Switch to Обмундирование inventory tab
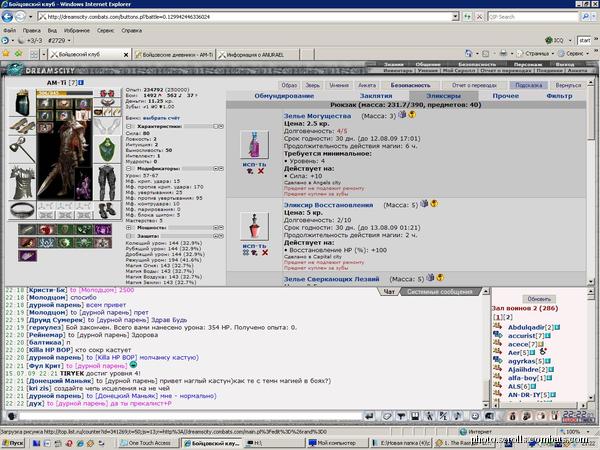The image size is (600, 450). 284,96
